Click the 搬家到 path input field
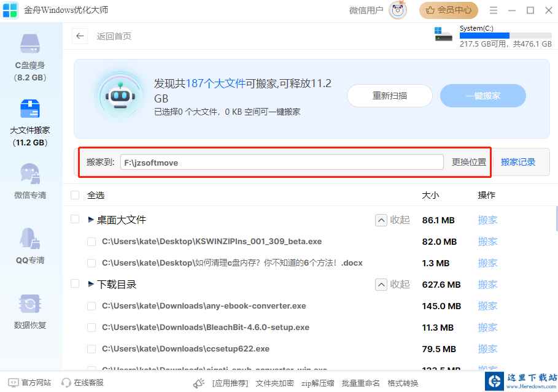 pos(282,162)
